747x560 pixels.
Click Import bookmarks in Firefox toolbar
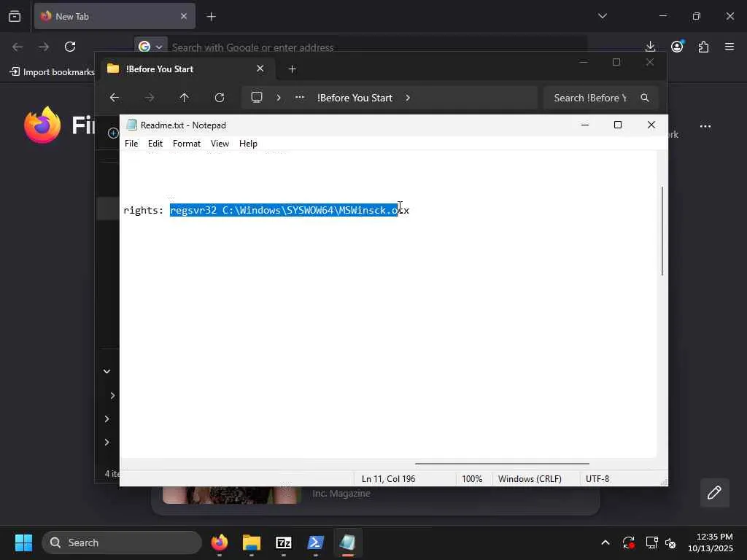52,72
